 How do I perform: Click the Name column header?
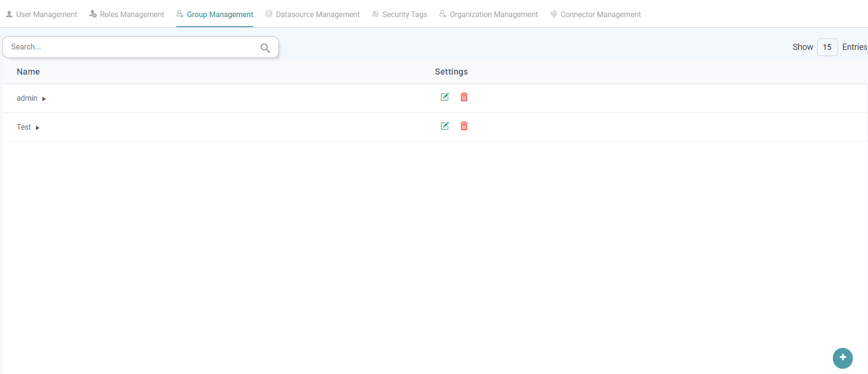[28, 72]
